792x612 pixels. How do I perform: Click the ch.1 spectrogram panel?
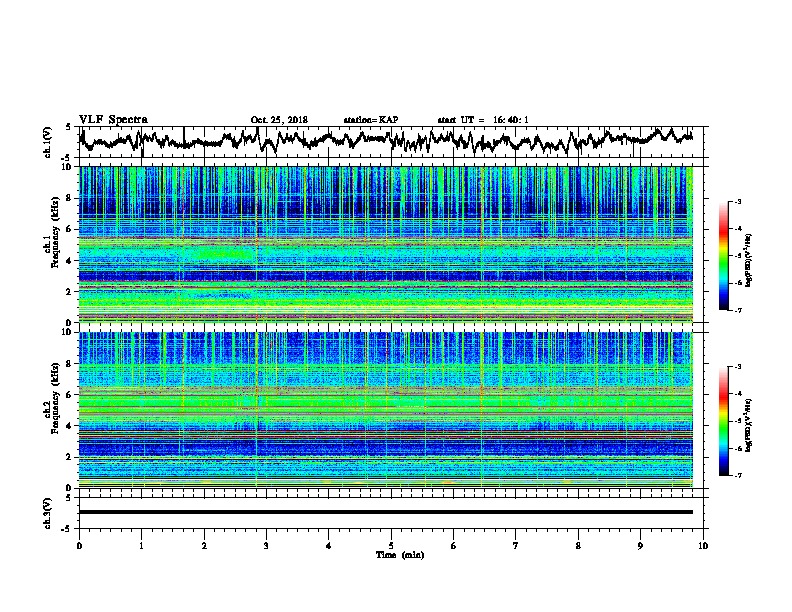(x=386, y=244)
